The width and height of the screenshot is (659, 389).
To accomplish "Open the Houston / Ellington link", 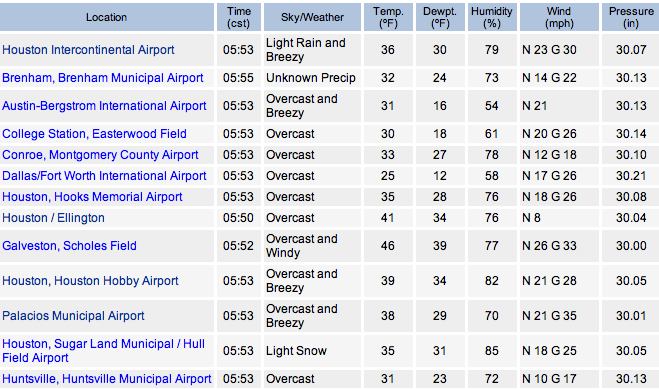I will coord(53,218).
